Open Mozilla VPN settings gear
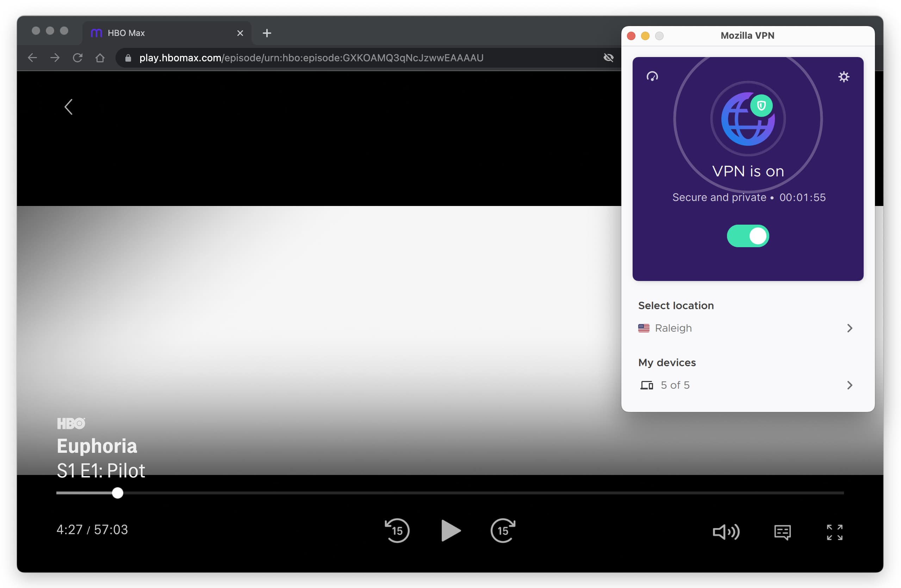 (845, 77)
